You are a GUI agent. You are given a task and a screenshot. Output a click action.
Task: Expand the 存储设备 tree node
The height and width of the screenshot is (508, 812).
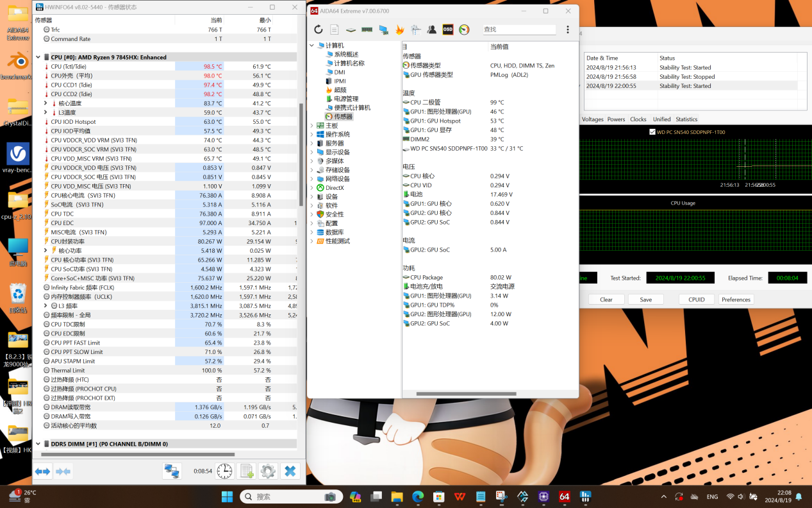click(x=312, y=170)
